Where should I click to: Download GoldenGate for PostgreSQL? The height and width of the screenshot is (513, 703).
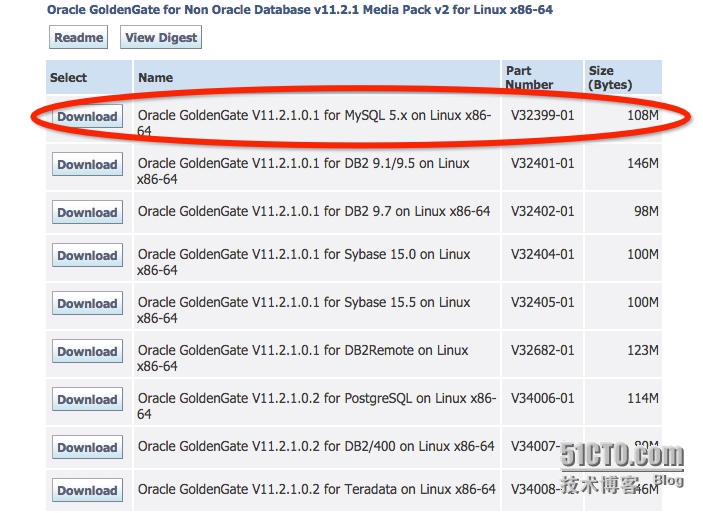pos(87,399)
